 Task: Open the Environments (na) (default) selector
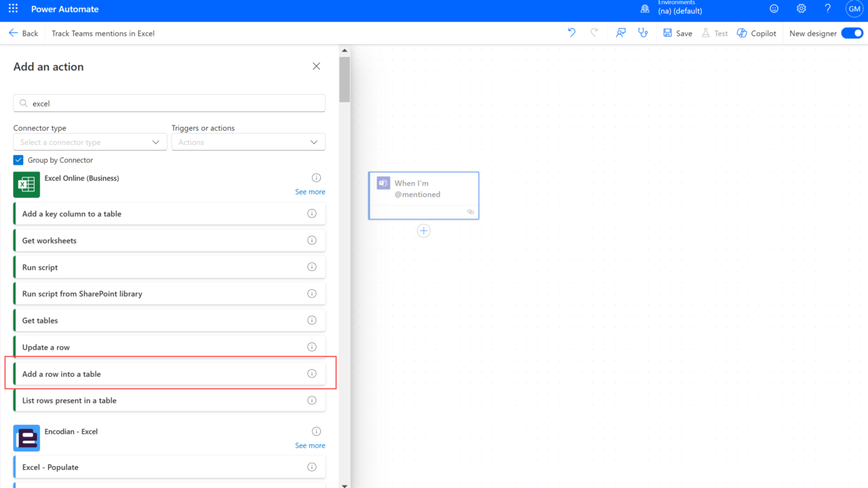680,8
